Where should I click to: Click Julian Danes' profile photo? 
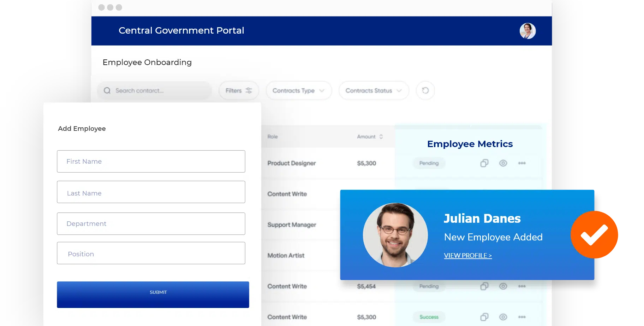pyautogui.click(x=395, y=235)
